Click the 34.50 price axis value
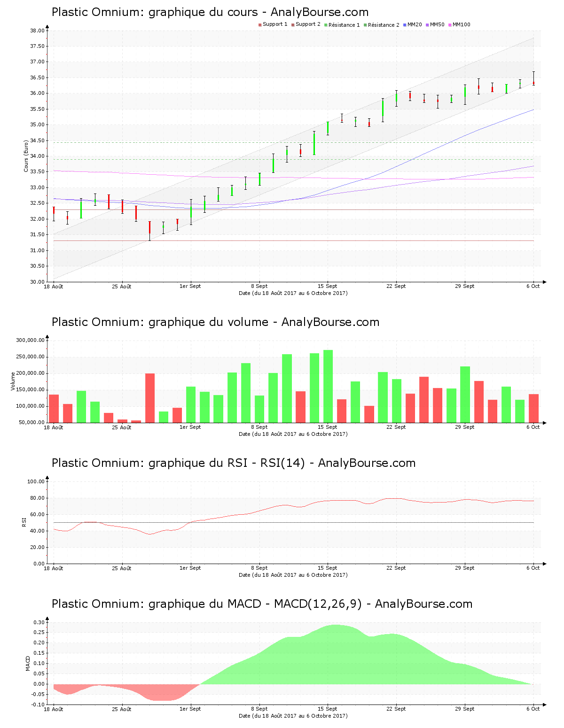 pyautogui.click(x=37, y=140)
